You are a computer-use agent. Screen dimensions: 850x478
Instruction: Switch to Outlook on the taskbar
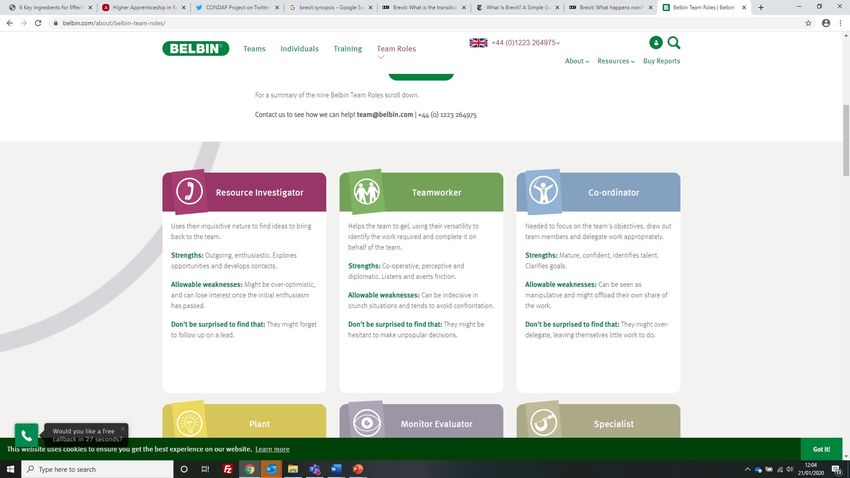pos(271,469)
